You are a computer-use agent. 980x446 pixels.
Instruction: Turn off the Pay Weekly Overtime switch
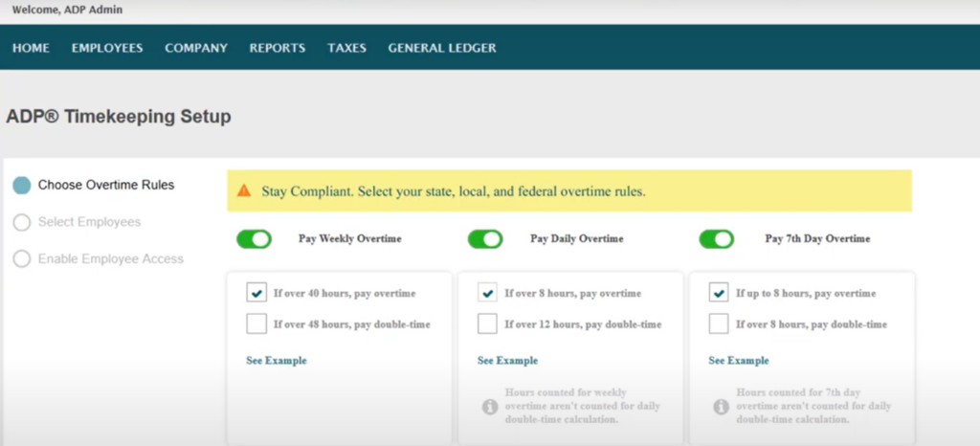point(254,239)
